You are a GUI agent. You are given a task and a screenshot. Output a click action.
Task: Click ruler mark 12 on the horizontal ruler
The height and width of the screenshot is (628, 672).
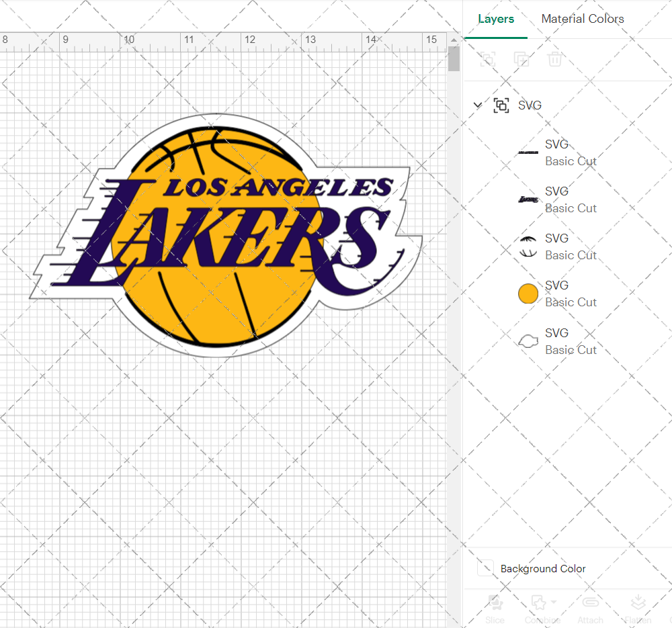[250, 40]
